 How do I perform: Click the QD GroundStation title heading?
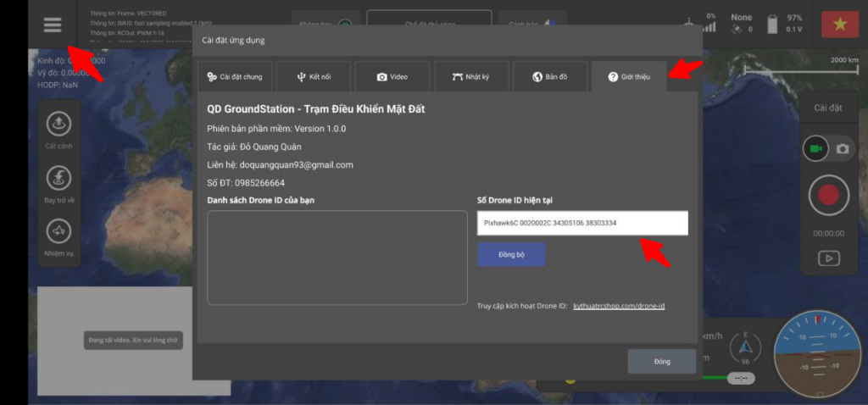click(316, 109)
